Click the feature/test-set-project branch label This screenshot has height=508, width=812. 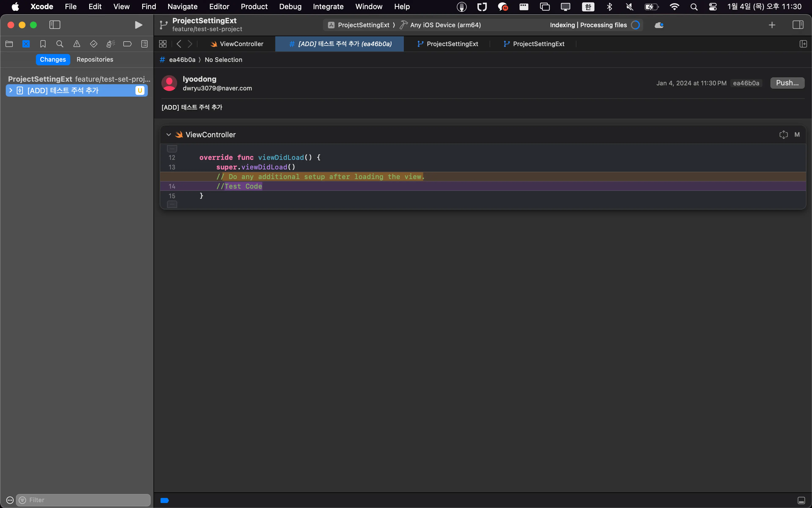pyautogui.click(x=207, y=29)
